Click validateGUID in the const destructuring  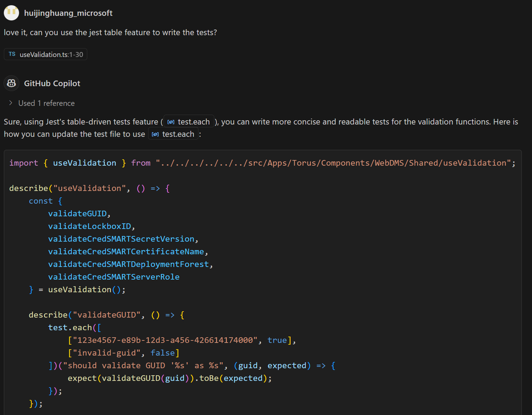click(x=77, y=213)
